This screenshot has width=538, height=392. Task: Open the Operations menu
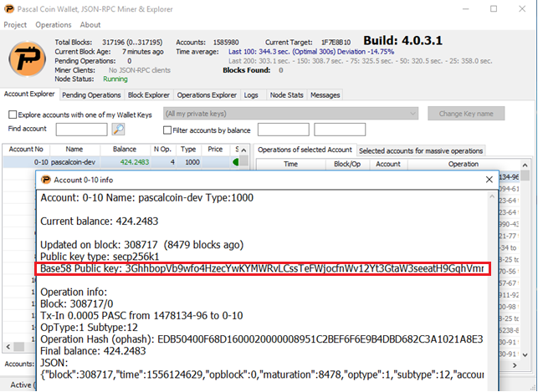pos(54,25)
